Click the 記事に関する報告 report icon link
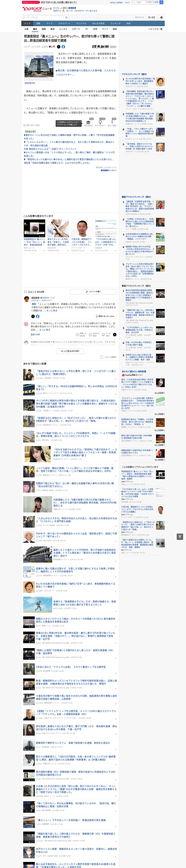Viewport: 186px width, 868px height. 32,125
